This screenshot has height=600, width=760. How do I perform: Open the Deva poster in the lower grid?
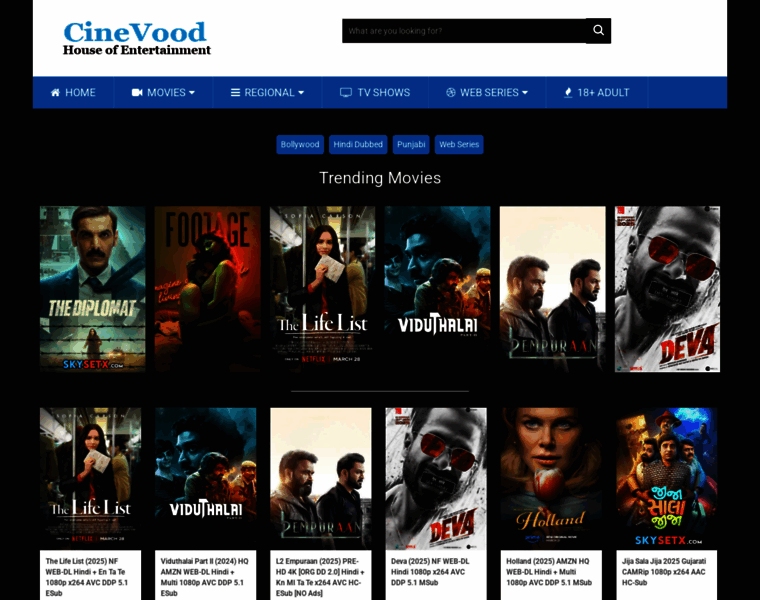pyautogui.click(x=436, y=479)
